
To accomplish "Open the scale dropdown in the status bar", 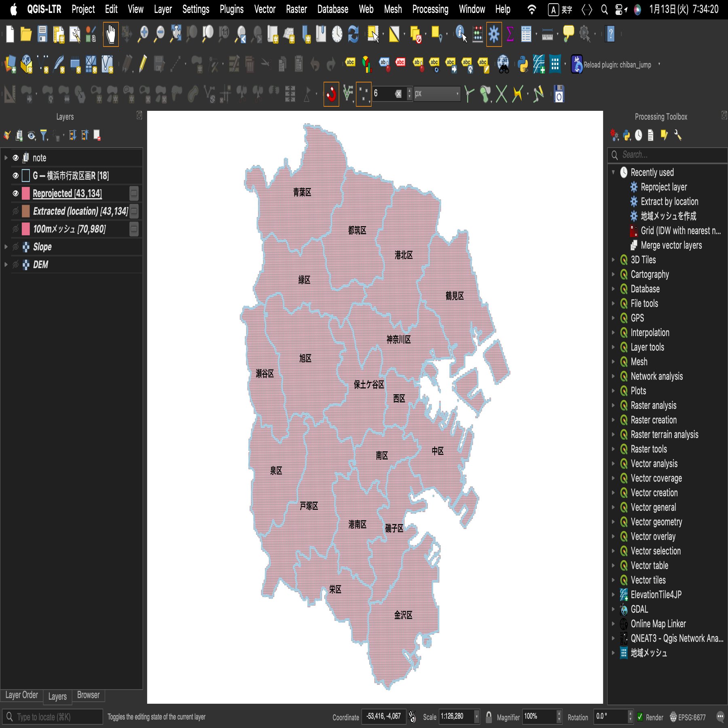I will (x=476, y=717).
